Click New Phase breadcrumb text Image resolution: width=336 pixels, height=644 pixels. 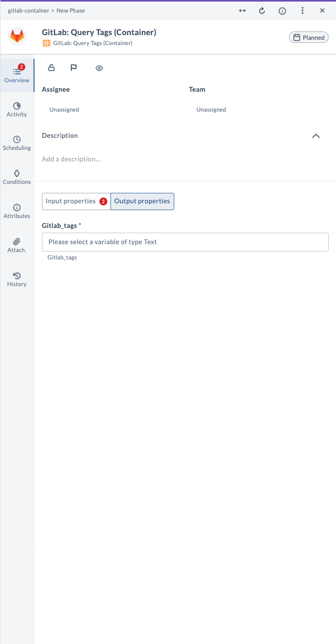(x=71, y=10)
